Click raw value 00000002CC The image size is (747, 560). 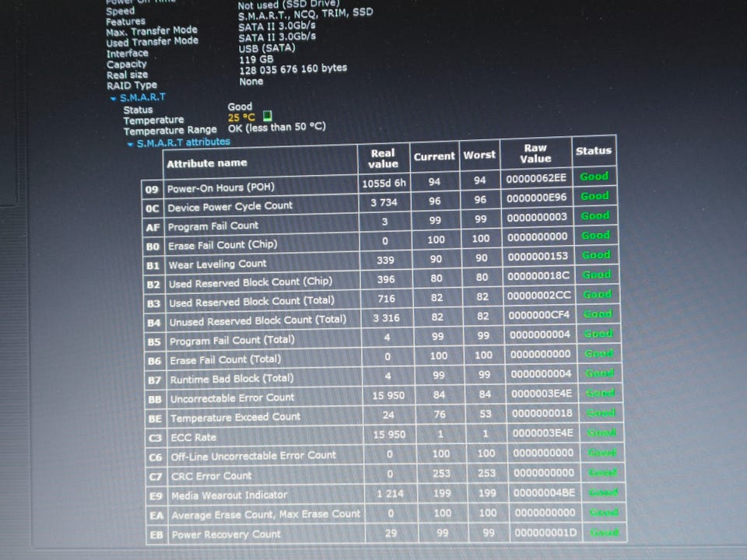(x=538, y=296)
